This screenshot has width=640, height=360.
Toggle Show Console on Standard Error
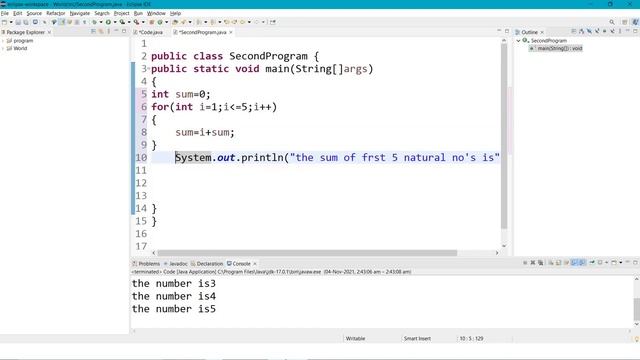tap(581, 263)
